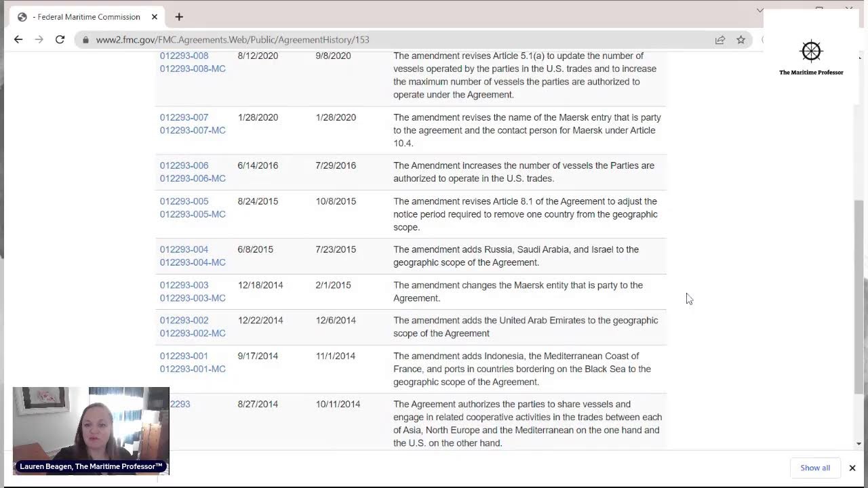Screen dimensions: 868x488
Task: Click effective date 12/6/2014
Action: pos(336,320)
